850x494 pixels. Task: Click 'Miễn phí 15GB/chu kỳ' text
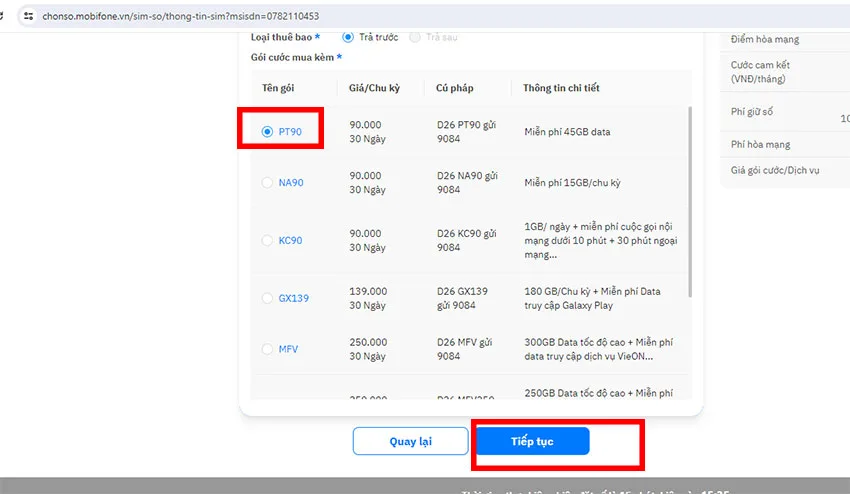click(x=572, y=183)
